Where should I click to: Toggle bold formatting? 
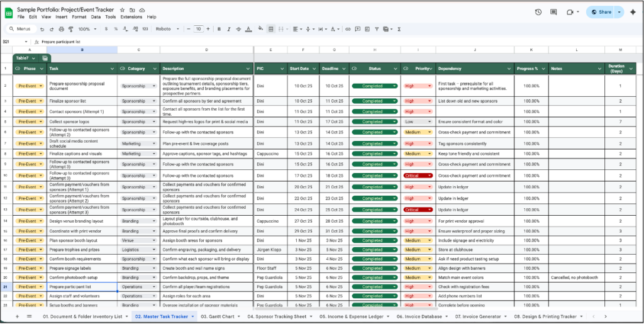click(x=218, y=29)
